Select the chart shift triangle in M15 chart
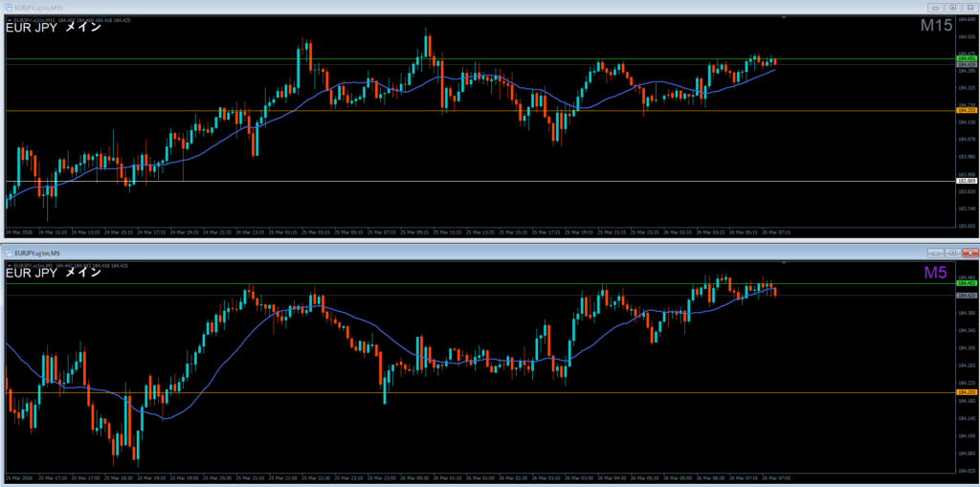 (784, 17)
